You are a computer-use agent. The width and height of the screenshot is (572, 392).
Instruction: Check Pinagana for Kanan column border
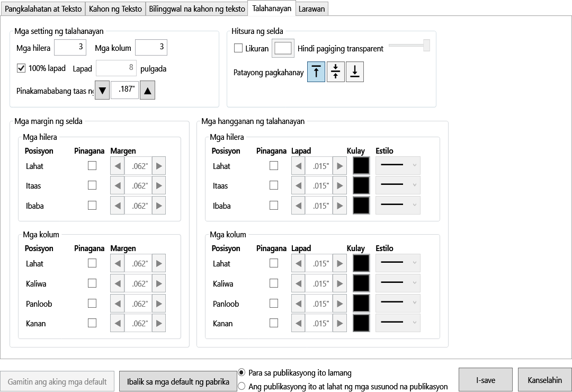tap(274, 323)
